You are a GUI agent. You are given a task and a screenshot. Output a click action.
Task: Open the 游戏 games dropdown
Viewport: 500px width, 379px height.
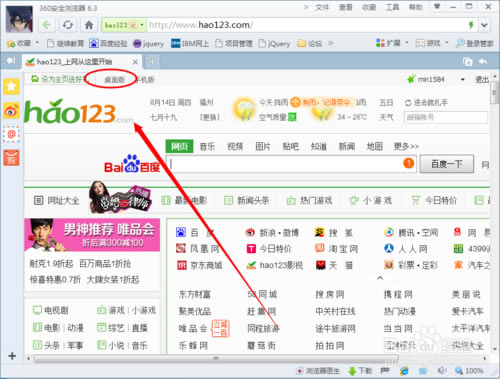(432, 43)
